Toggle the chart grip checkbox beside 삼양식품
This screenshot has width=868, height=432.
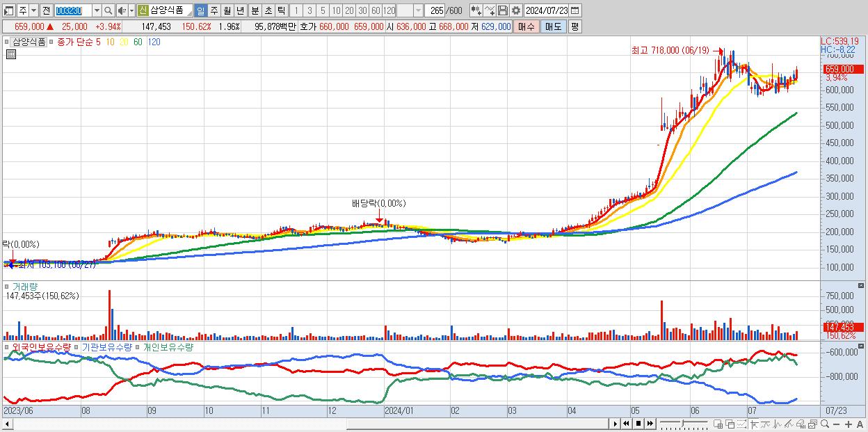6,42
